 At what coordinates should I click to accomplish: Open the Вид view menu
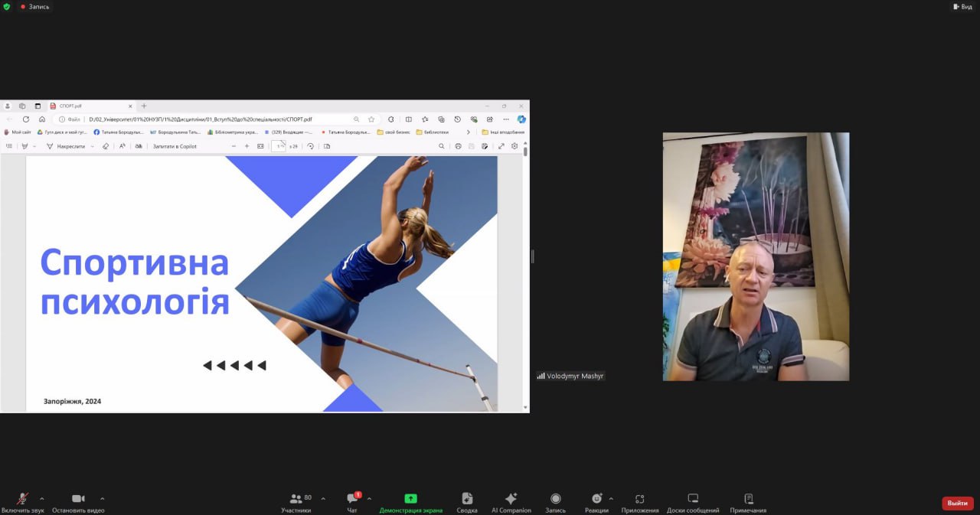962,6
